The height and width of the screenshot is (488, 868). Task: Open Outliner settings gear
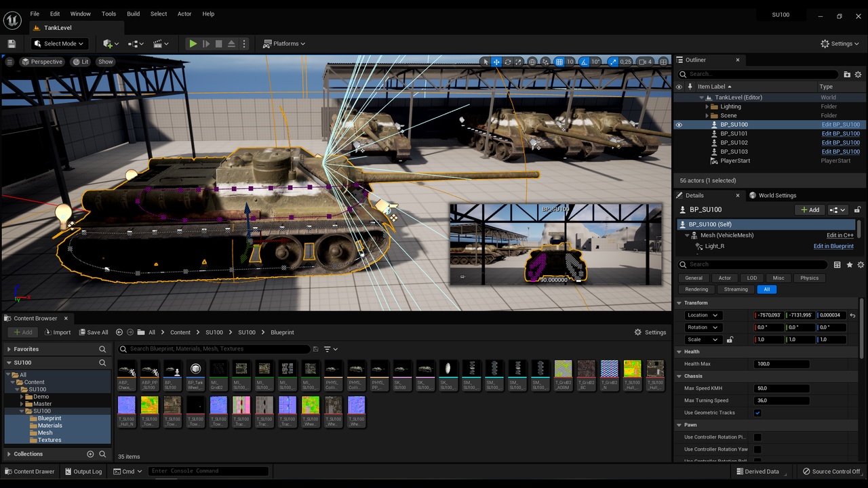click(x=858, y=75)
